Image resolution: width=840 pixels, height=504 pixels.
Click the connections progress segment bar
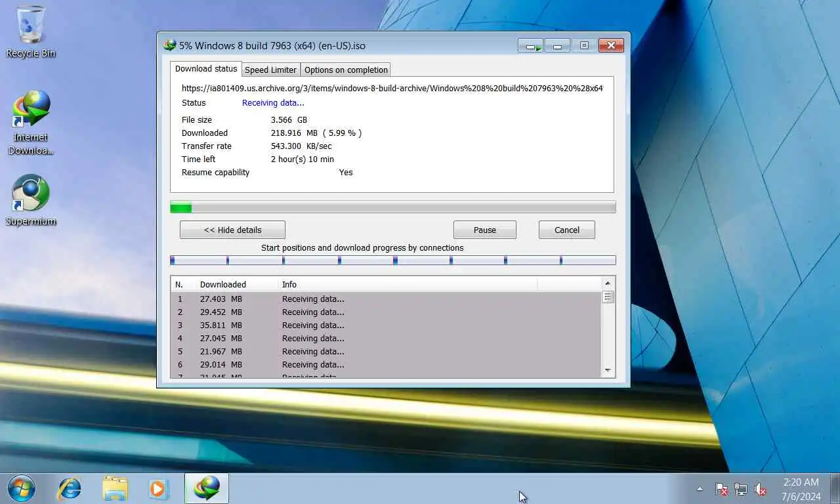point(393,261)
